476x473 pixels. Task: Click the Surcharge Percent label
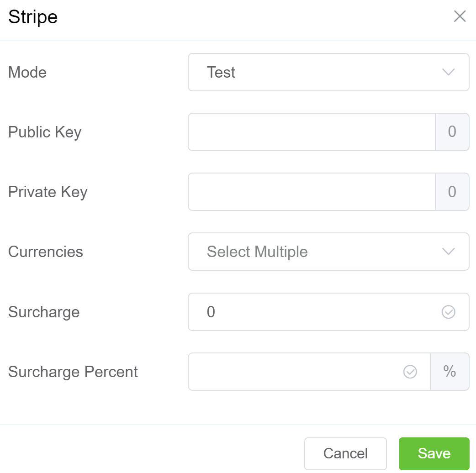[73, 372]
